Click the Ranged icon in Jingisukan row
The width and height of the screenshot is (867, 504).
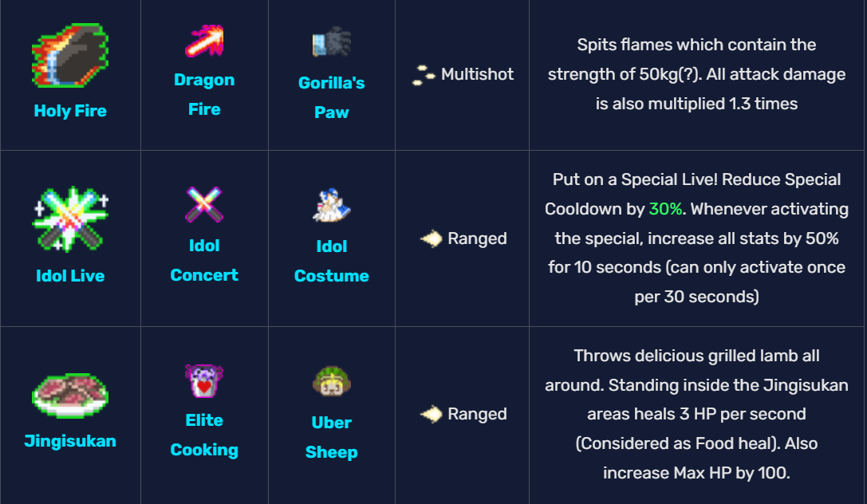pos(431,414)
